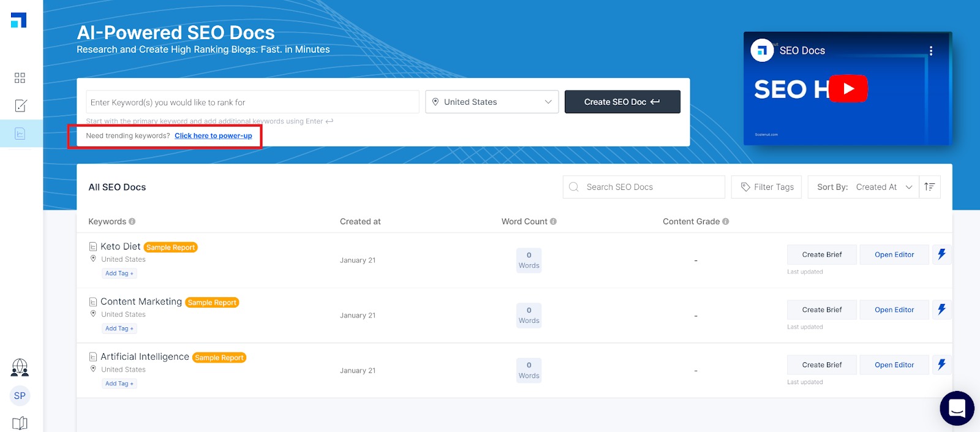Toggle the sort order icon
This screenshot has width=980, height=432.
click(929, 187)
